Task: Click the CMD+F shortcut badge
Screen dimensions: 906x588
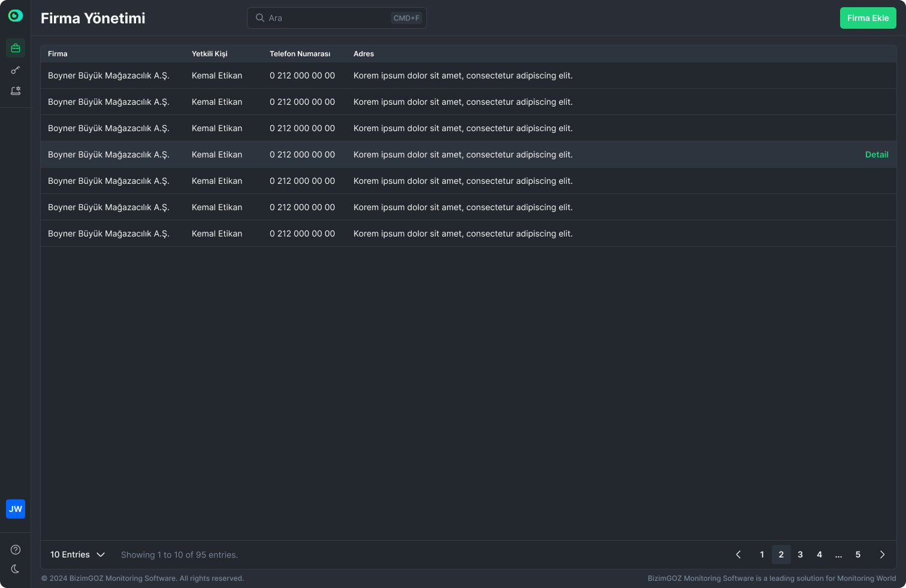Action: tap(406, 18)
